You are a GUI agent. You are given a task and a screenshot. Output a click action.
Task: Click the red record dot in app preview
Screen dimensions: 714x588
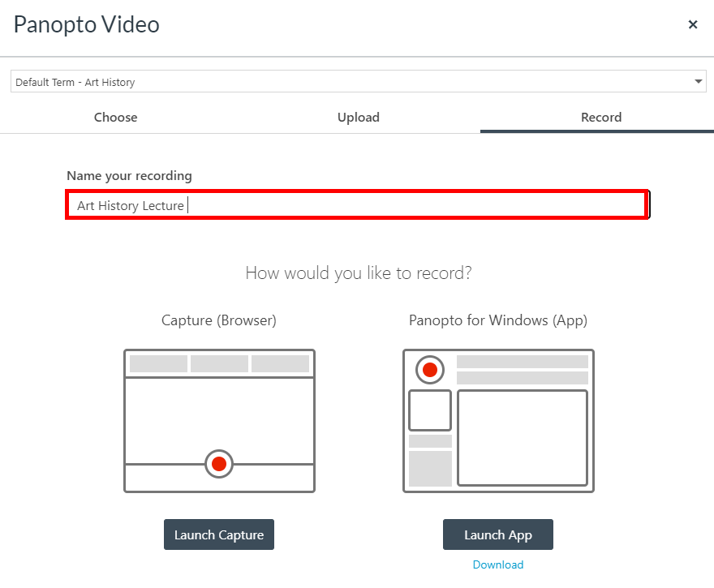click(x=429, y=370)
